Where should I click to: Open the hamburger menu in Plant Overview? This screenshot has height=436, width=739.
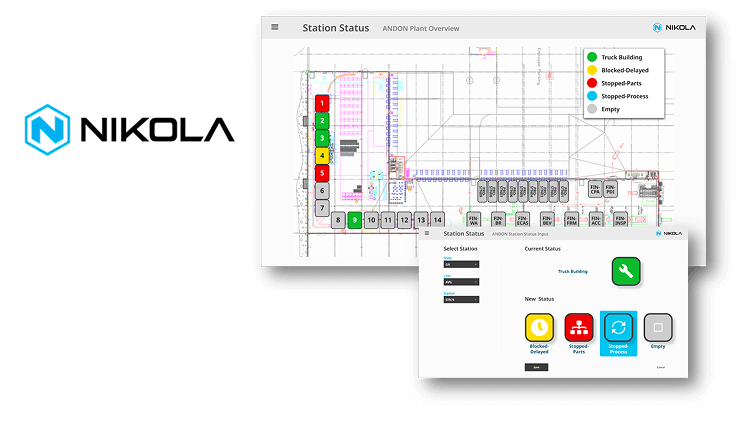coord(275,27)
